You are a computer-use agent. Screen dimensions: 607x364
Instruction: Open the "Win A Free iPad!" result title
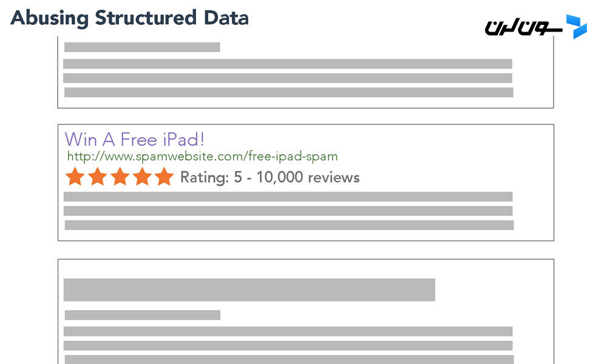pyautogui.click(x=134, y=140)
